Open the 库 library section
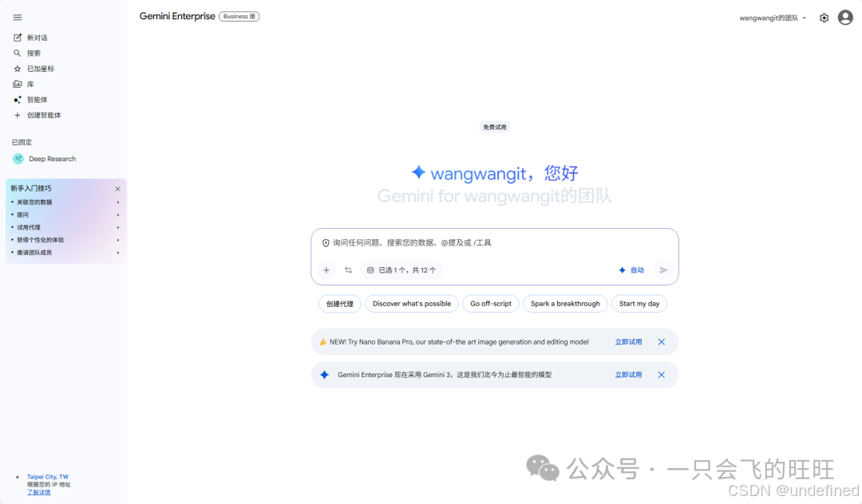Image resolution: width=862 pixels, height=504 pixels. click(x=24, y=84)
